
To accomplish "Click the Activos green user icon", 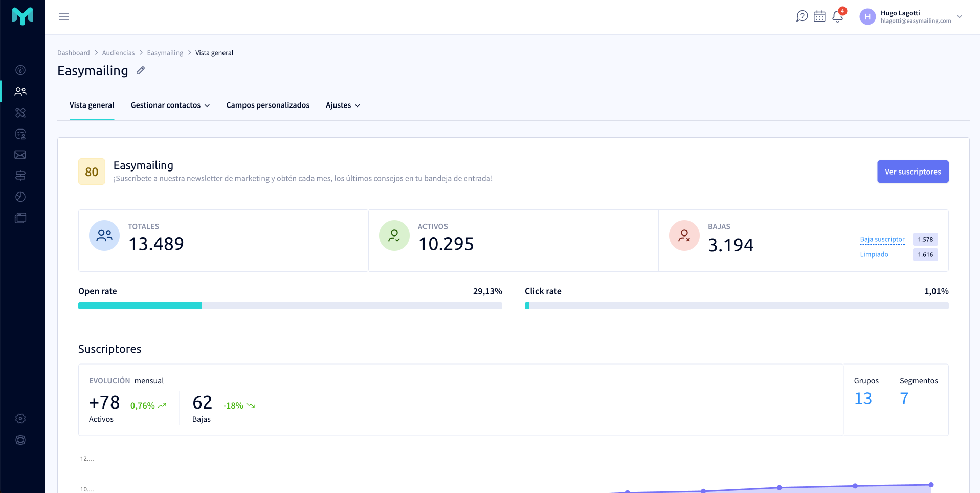I will 394,235.
